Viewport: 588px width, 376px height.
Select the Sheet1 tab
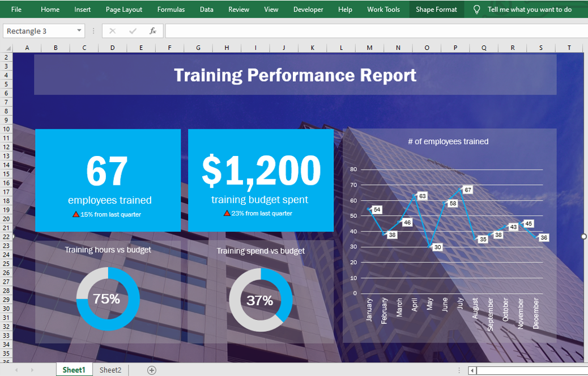tap(74, 370)
